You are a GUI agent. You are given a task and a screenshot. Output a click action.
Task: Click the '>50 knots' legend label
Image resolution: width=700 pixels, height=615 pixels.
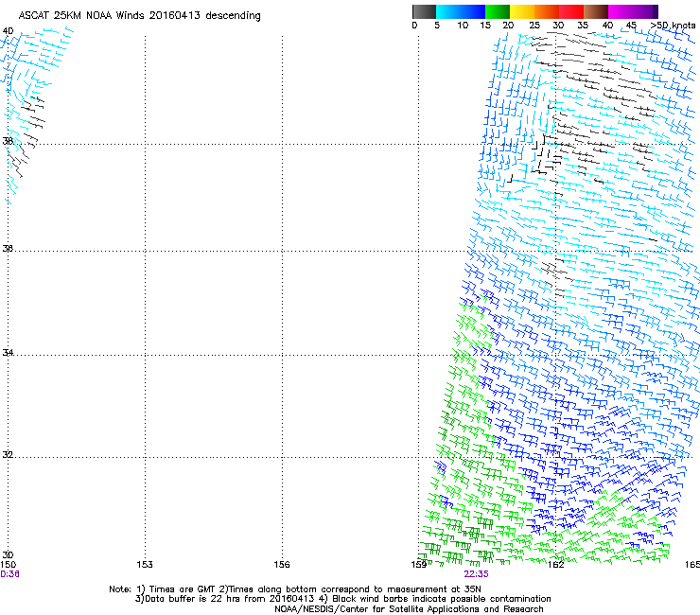click(x=673, y=26)
